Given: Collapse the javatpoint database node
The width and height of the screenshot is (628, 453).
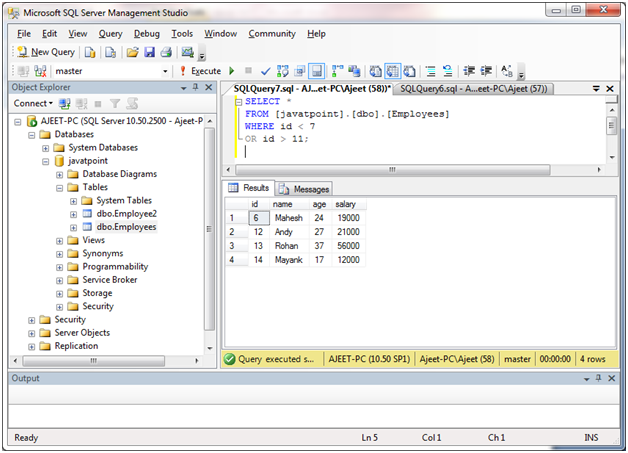Looking at the screenshot, I should tap(46, 162).
